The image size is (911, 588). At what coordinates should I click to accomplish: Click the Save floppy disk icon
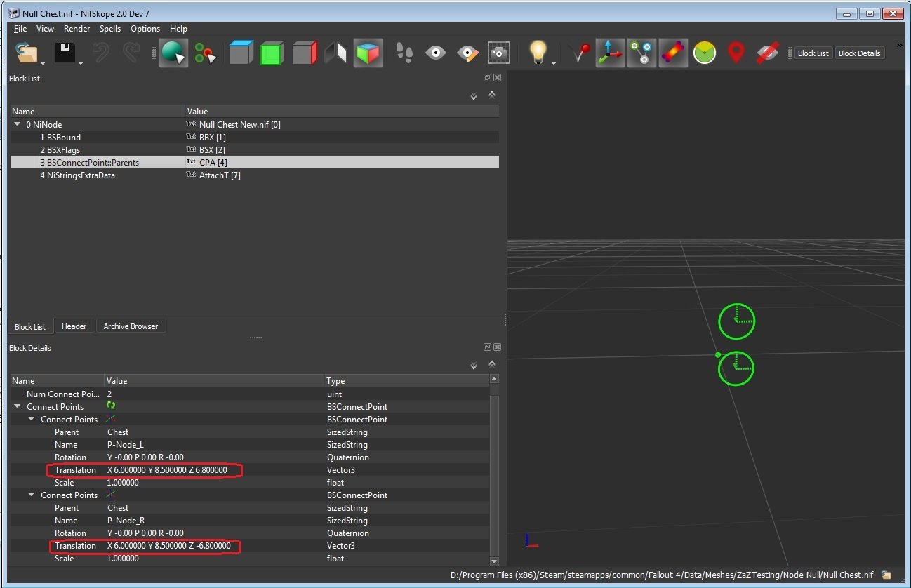click(65, 53)
